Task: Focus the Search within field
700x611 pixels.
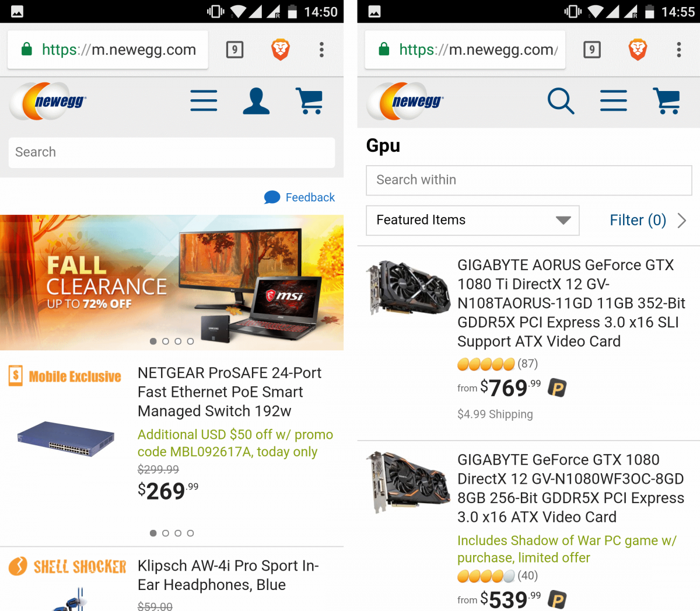Action: (528, 180)
